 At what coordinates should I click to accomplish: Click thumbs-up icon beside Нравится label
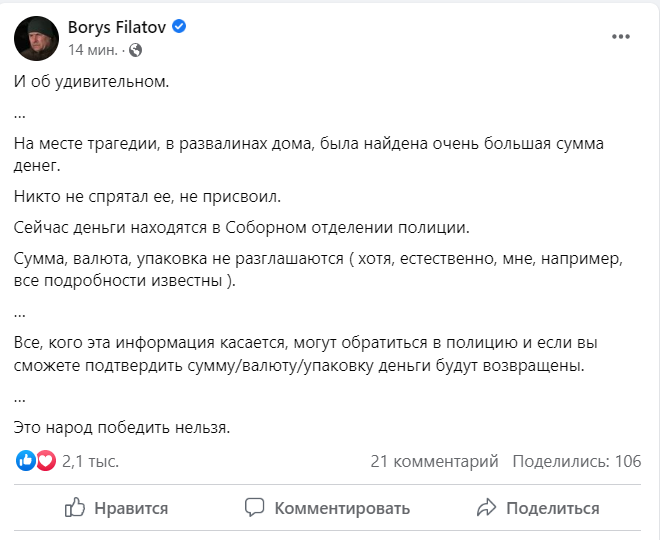point(75,508)
